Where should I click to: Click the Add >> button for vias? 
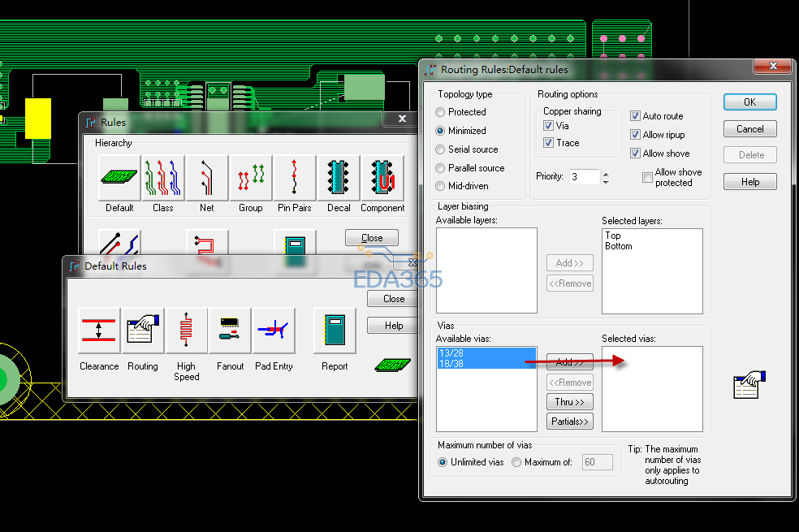tap(570, 362)
